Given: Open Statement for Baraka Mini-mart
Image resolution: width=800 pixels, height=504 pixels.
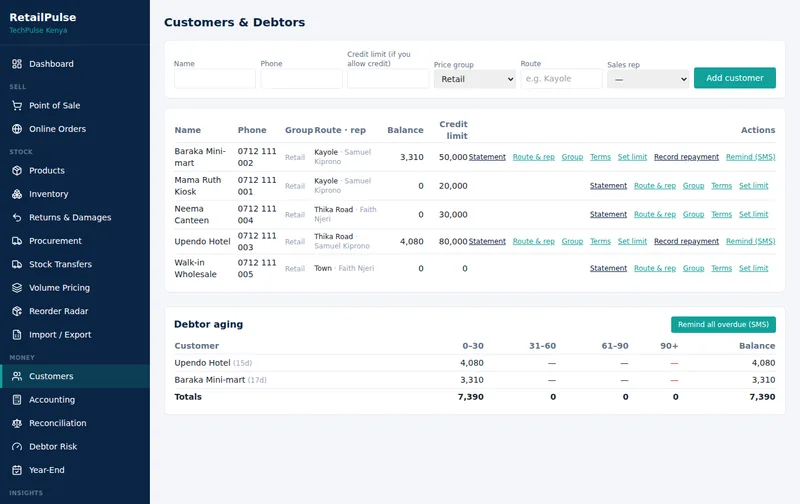Looking at the screenshot, I should click(487, 157).
